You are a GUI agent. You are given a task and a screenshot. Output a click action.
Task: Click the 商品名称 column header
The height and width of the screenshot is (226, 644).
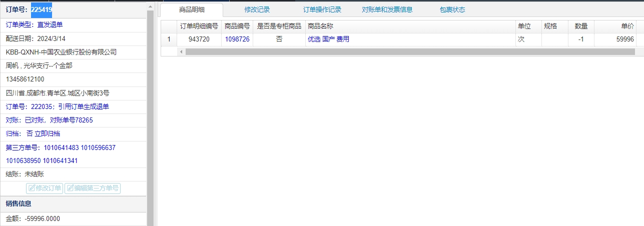tap(410, 26)
